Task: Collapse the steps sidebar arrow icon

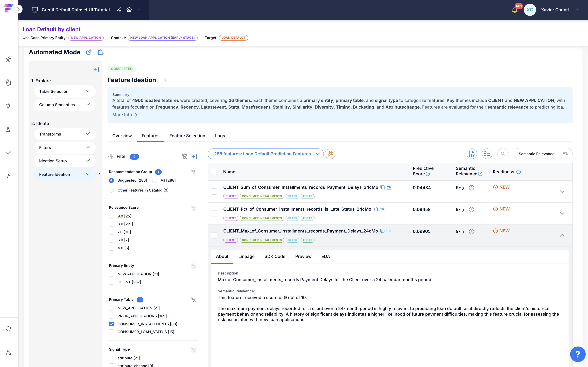Action: point(96,70)
